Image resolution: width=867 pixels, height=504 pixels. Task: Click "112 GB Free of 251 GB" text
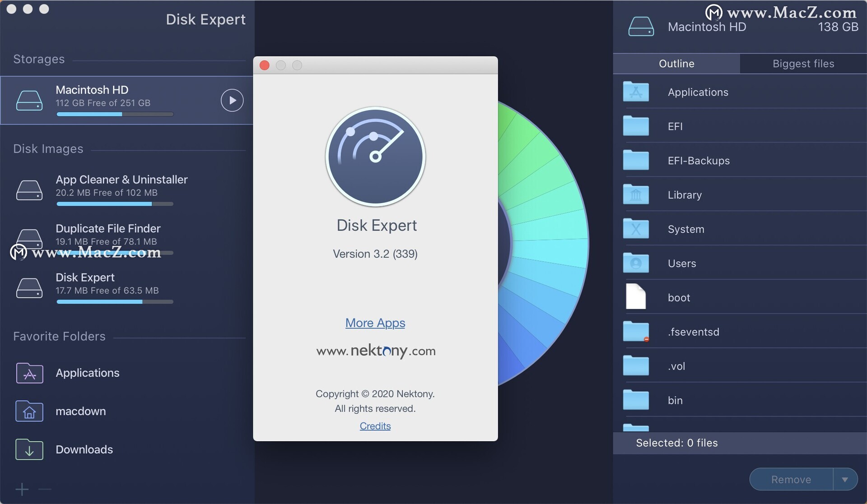(103, 103)
